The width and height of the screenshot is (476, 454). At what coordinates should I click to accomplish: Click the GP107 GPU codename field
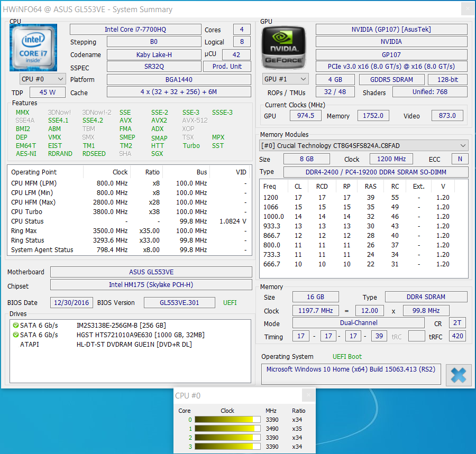tap(391, 54)
